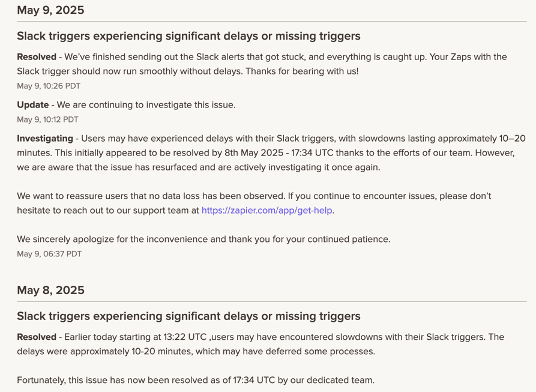This screenshot has height=392, width=536.
Task: Click the Slack alerts stuck resolution message
Action: pyautogui.click(x=262, y=64)
